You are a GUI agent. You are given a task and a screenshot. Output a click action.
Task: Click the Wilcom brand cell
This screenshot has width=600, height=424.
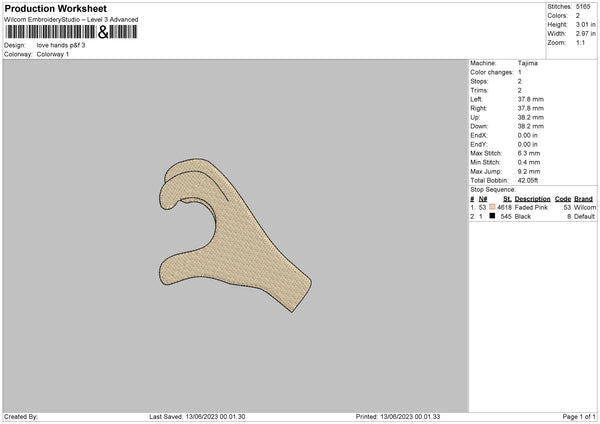pos(585,208)
